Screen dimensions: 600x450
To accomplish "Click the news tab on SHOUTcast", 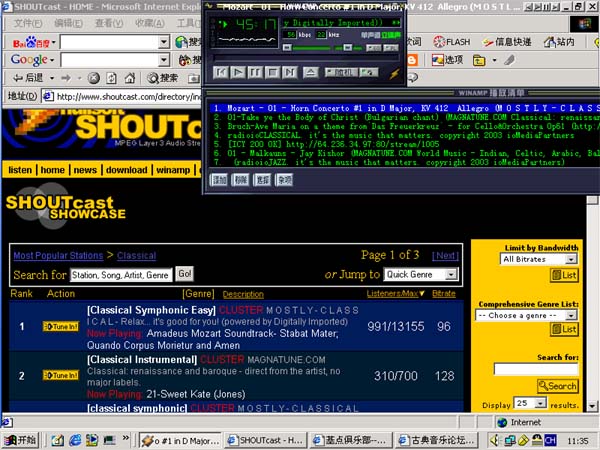I will (85, 170).
